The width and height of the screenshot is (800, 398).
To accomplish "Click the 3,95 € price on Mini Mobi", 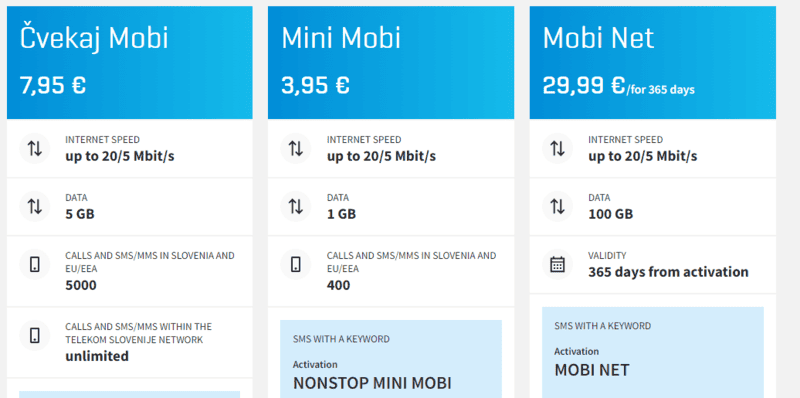I will point(315,85).
